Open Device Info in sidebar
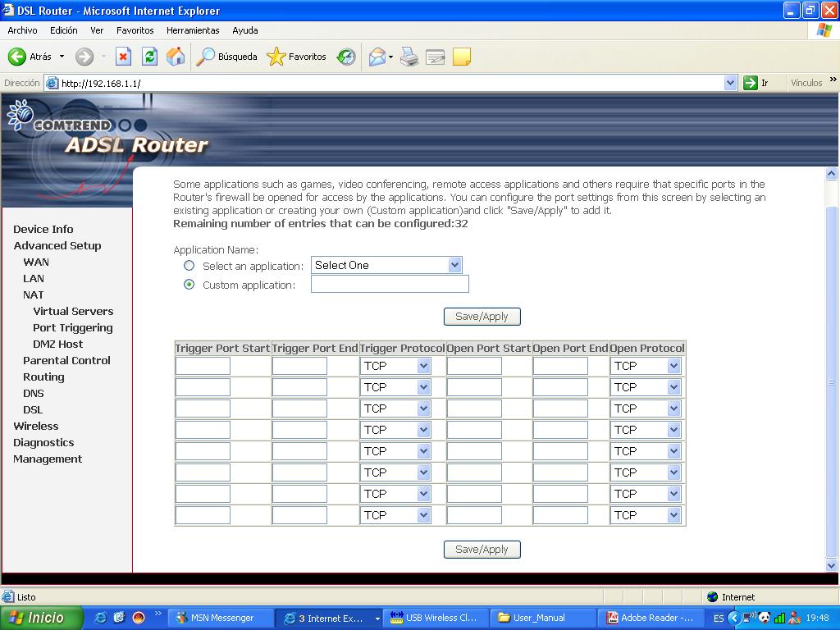This screenshot has height=630, width=840. [x=43, y=230]
